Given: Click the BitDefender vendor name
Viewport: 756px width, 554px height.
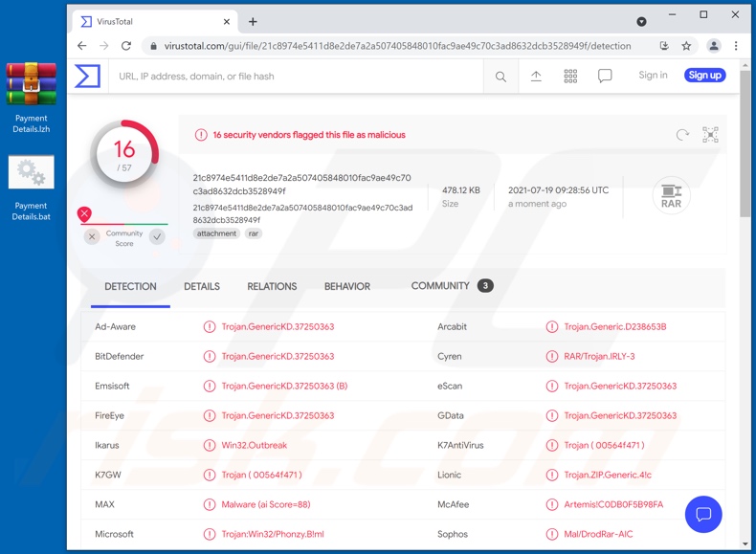Looking at the screenshot, I should [119, 356].
